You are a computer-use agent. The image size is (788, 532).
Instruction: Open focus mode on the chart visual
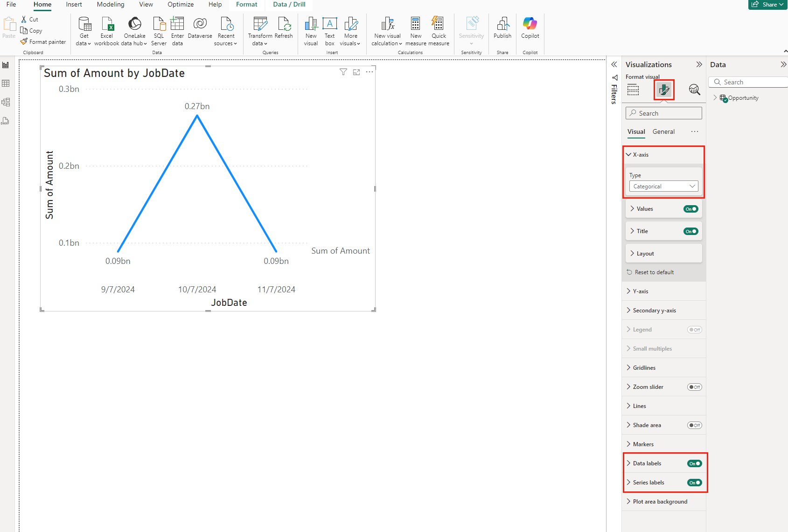click(356, 72)
